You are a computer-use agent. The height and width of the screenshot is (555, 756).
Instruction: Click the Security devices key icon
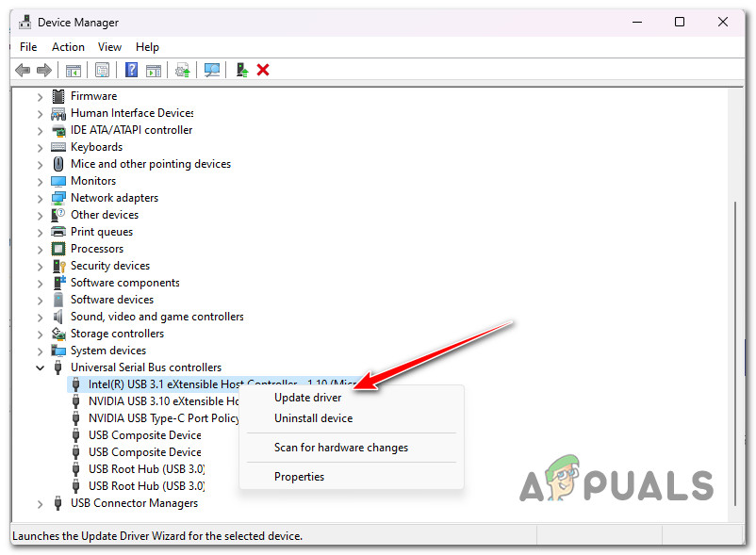point(58,266)
